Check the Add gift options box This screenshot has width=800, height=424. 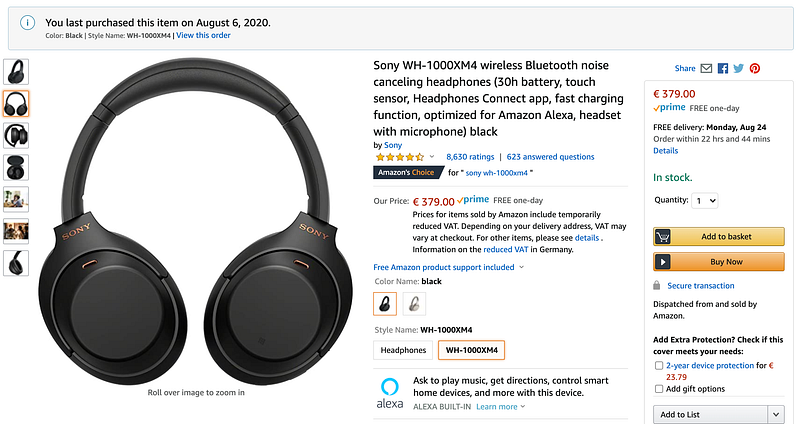point(659,389)
